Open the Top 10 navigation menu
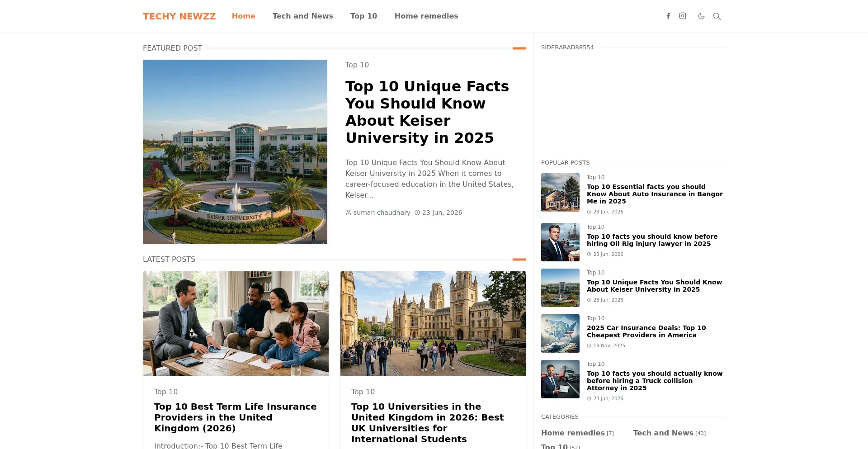 coord(364,16)
